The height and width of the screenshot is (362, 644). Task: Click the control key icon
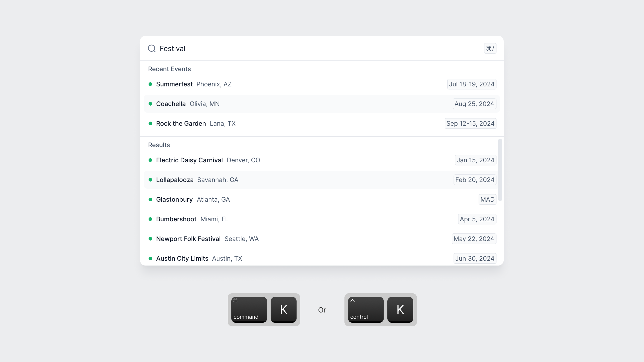pos(366,310)
